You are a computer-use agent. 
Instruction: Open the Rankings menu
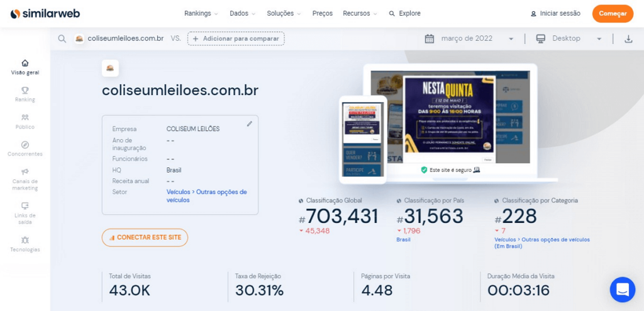coord(201,14)
